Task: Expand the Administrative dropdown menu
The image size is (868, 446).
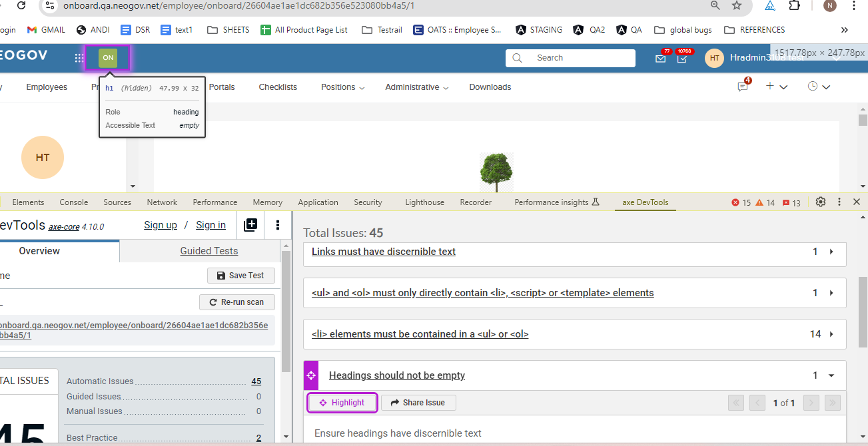Action: (416, 87)
